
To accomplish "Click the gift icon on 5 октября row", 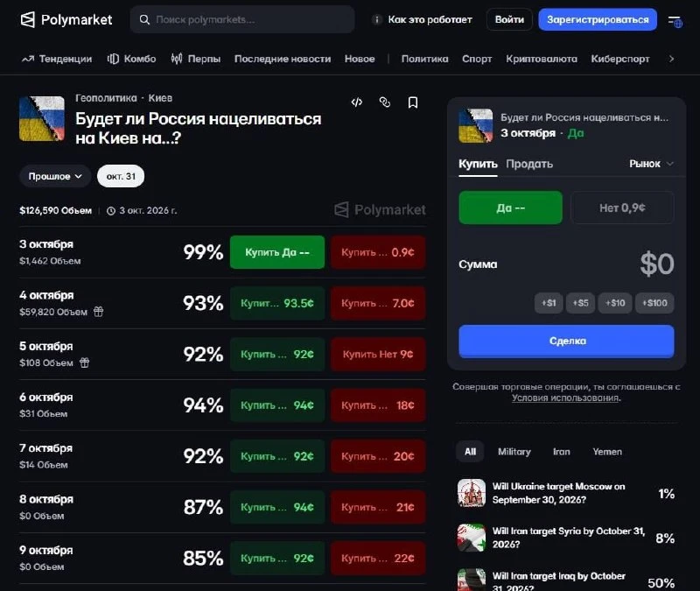I will tap(84, 362).
